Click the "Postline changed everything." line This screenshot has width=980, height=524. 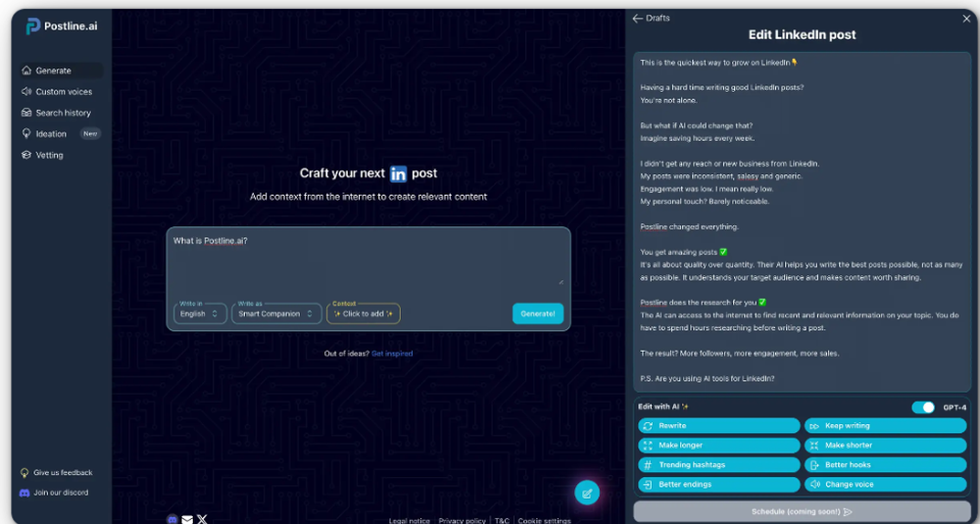[689, 226]
